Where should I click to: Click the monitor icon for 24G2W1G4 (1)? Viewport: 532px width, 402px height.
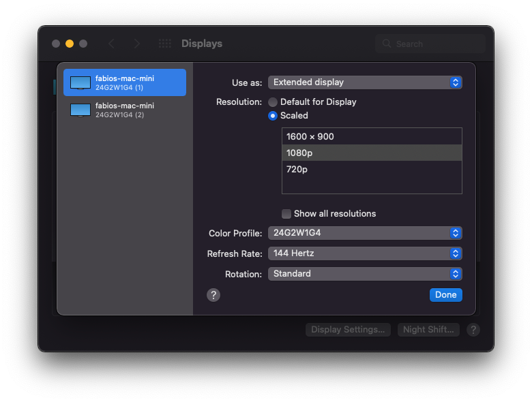pos(80,82)
